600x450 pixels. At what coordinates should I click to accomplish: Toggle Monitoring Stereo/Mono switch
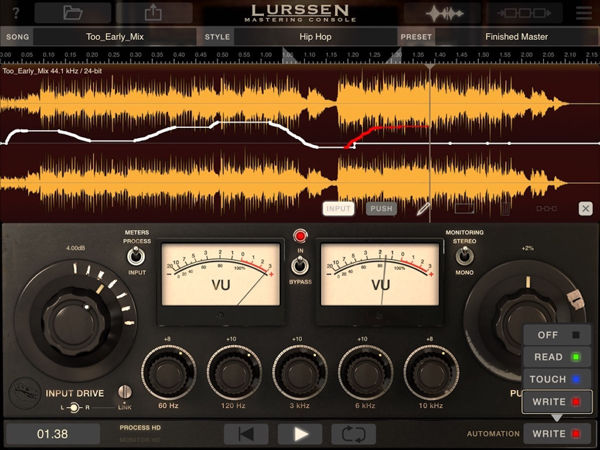coord(464,256)
